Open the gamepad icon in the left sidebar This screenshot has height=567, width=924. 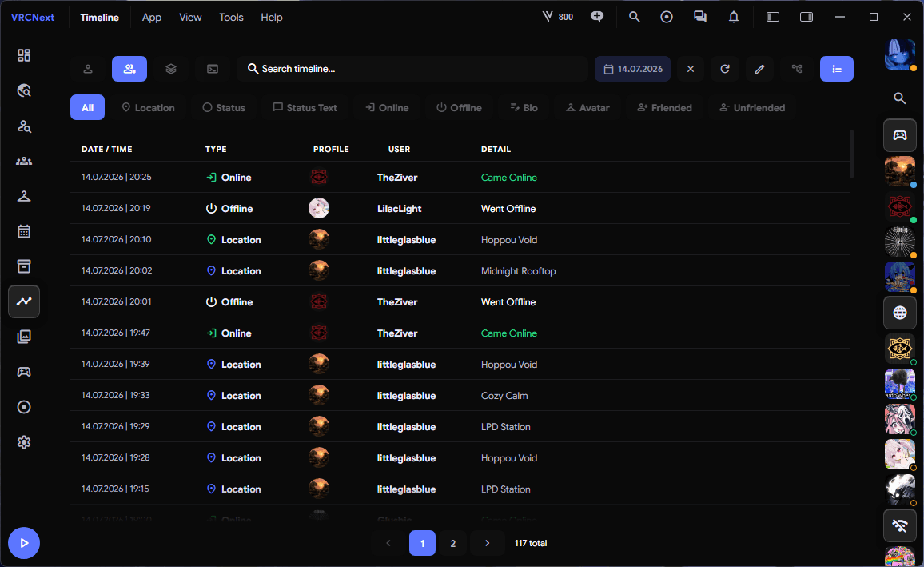point(23,372)
